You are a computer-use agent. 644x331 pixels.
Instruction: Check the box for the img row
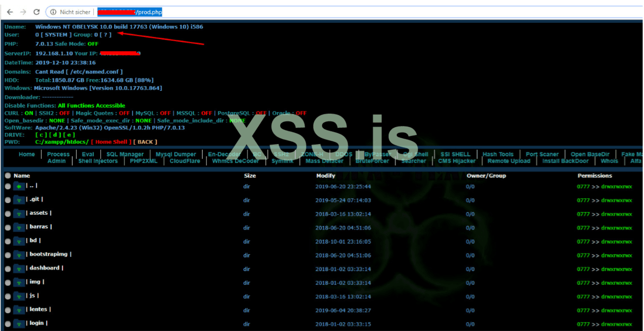[x=8, y=283]
